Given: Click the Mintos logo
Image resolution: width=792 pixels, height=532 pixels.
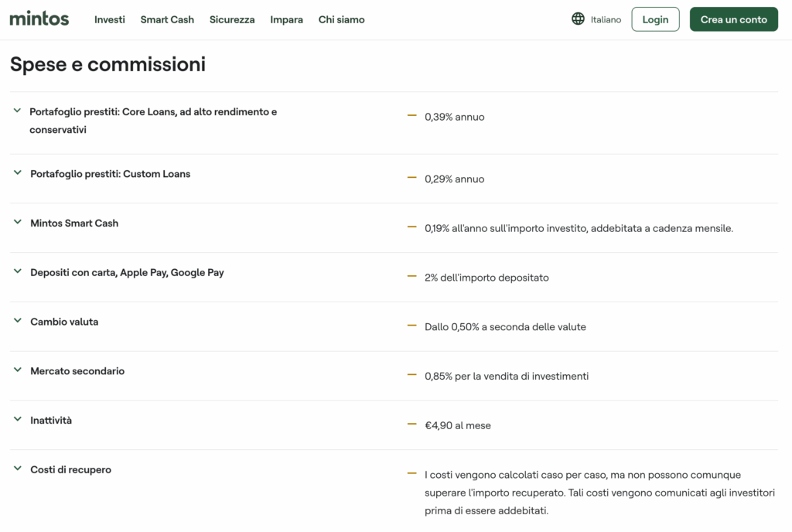Looking at the screenshot, I should [39, 19].
